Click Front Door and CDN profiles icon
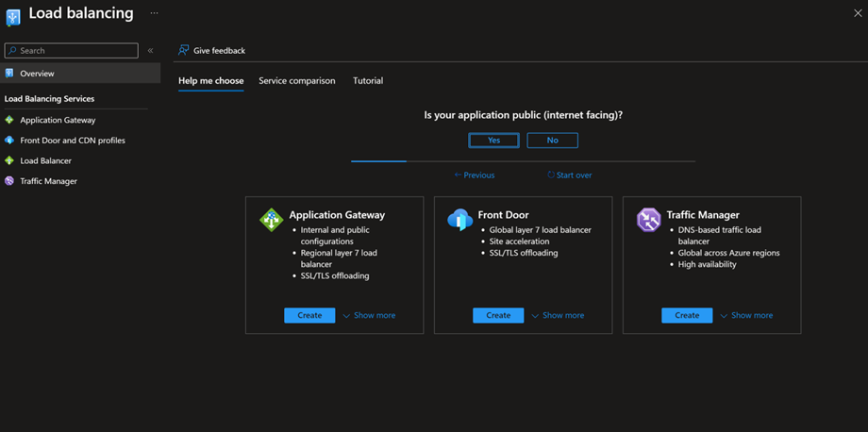The image size is (868, 432). tap(8, 141)
